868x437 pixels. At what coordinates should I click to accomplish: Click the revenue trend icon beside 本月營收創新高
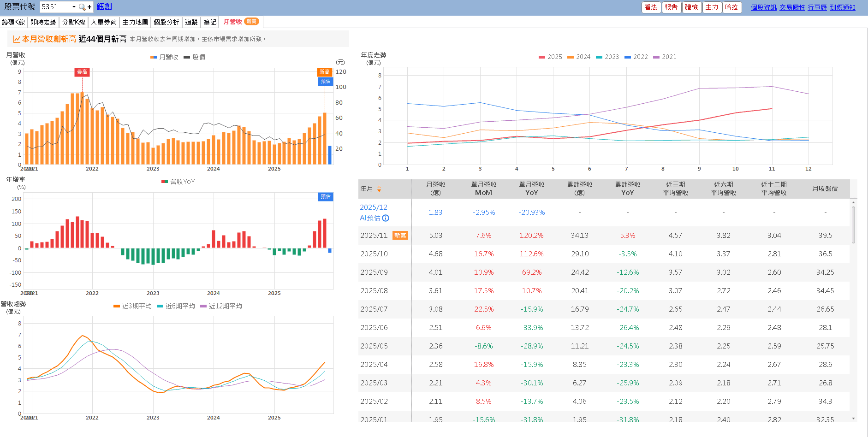pyautogui.click(x=16, y=39)
